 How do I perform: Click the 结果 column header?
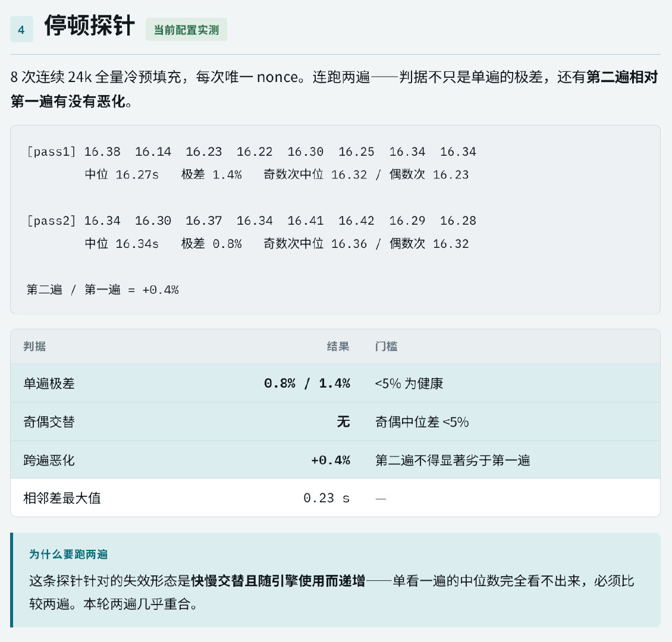[338, 346]
